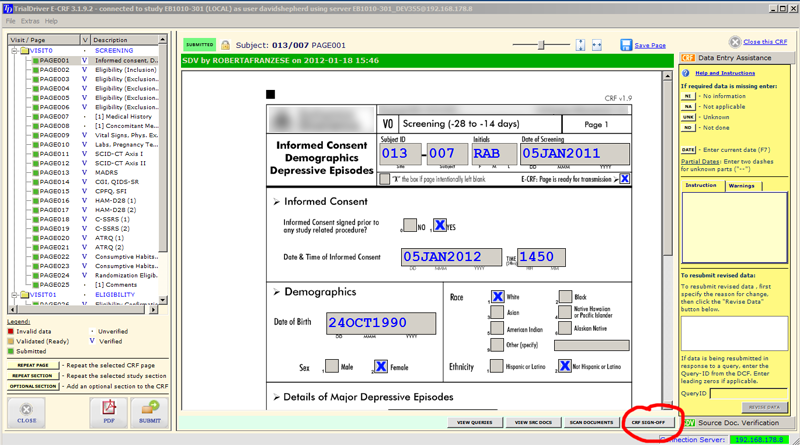The width and height of the screenshot is (800, 445).
Task: Click the padlock icon beside Subject
Action: (225, 45)
